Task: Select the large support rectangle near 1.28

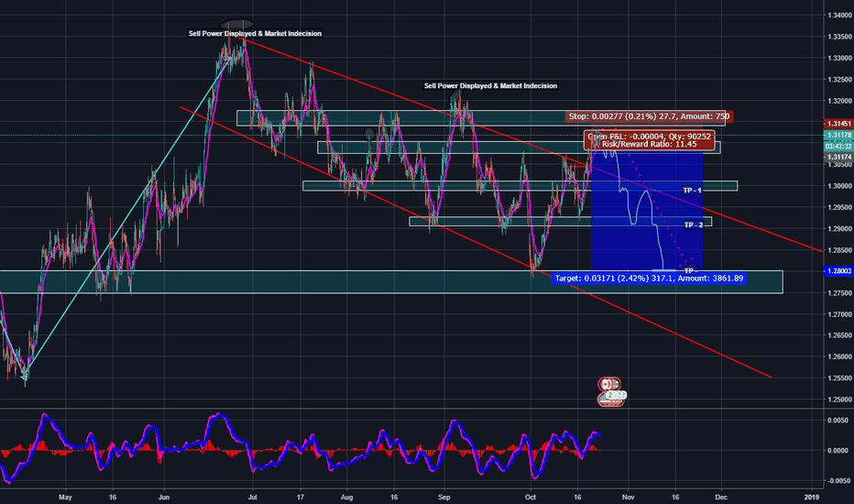Action: click(391, 281)
